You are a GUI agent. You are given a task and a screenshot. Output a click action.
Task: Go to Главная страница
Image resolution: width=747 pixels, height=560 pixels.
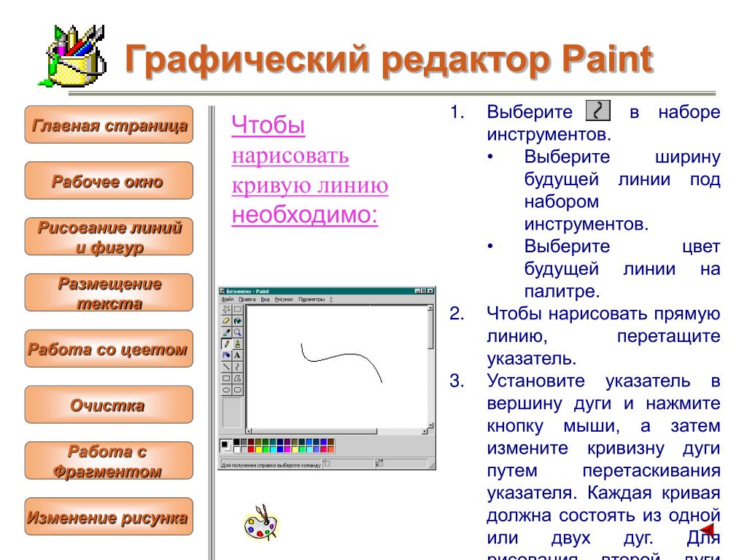click(109, 125)
